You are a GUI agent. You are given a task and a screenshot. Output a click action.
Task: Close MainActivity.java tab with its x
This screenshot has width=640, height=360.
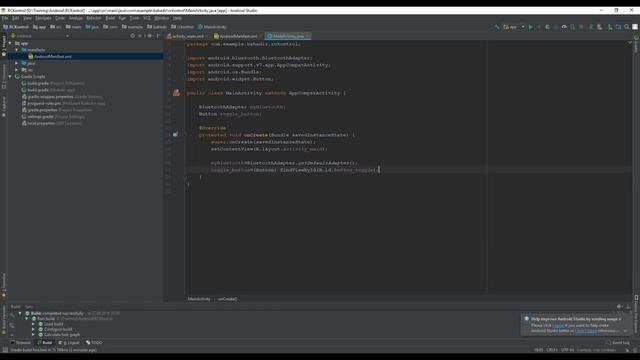[x=308, y=36]
